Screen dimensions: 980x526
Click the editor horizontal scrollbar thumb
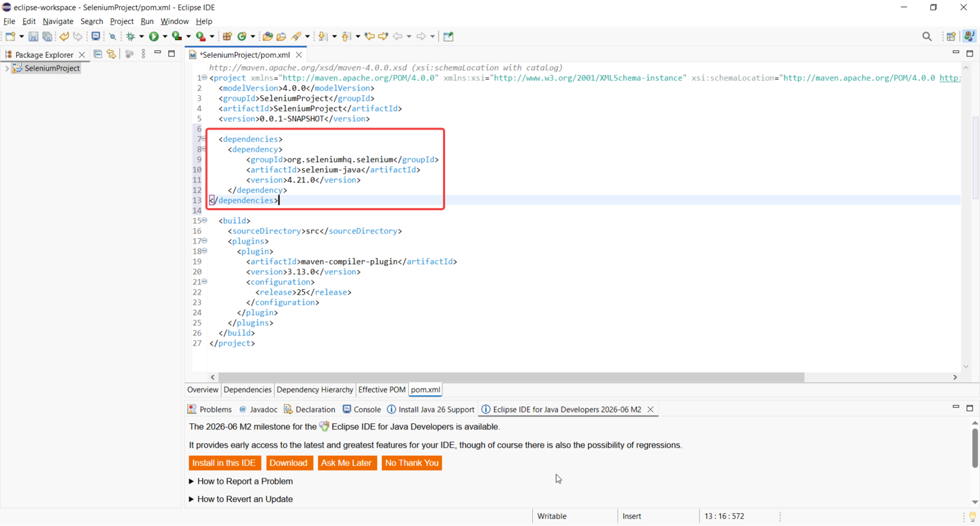[511, 377]
